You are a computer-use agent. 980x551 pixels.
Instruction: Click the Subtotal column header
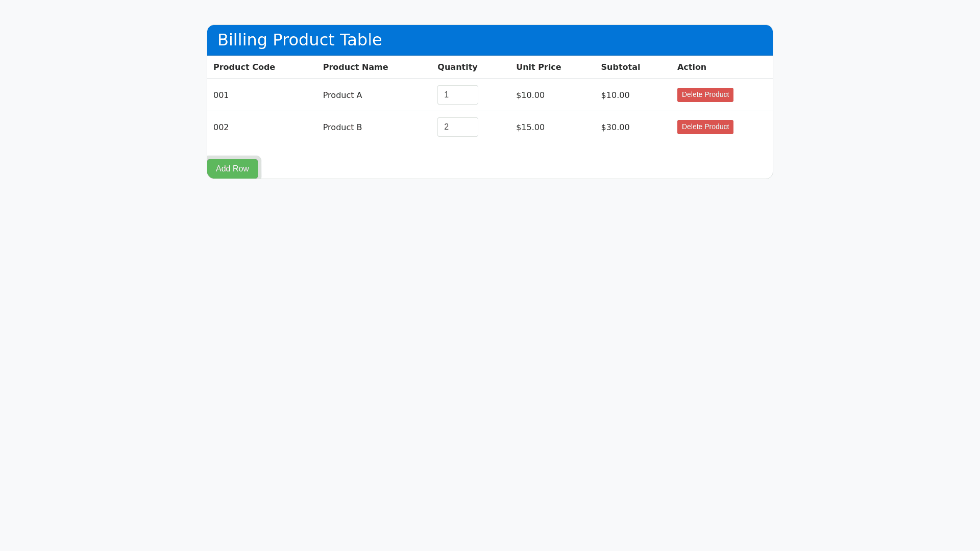point(620,67)
